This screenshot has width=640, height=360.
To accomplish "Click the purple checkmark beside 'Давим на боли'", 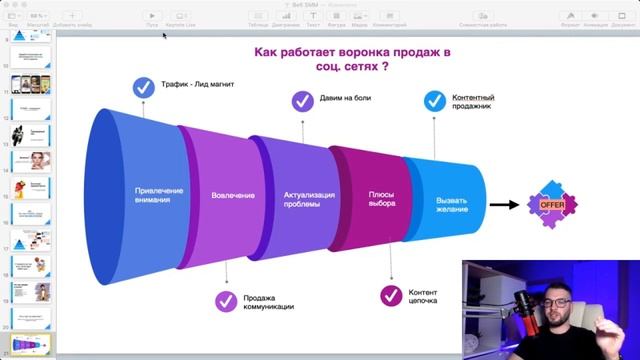I will click(x=302, y=101).
